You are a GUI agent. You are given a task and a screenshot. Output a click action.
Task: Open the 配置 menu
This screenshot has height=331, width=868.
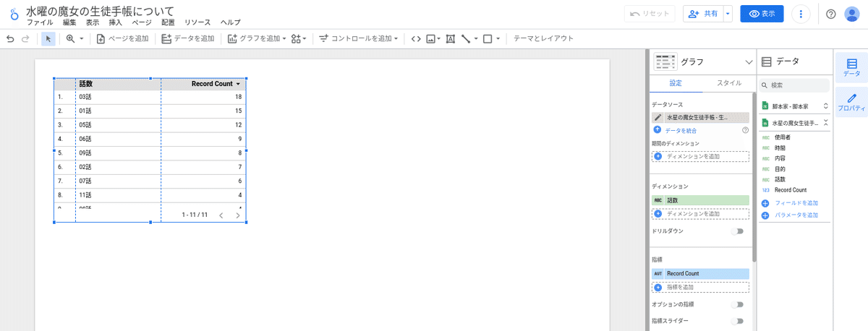click(x=168, y=22)
